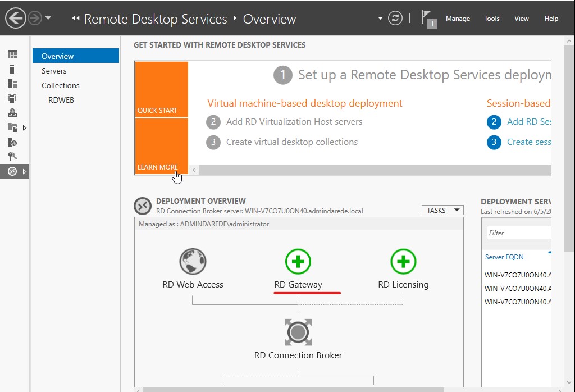Click the step 2 circle for Session-based
Viewport: 575px width, 392px height.
point(494,122)
